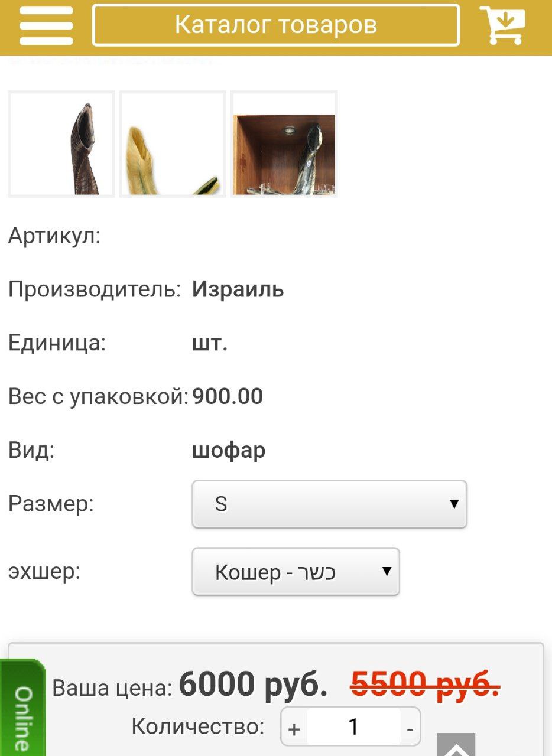Viewport: 552px width, 756px height.
Task: Open the эхшер dropdown showing Кошер
Action: point(296,572)
